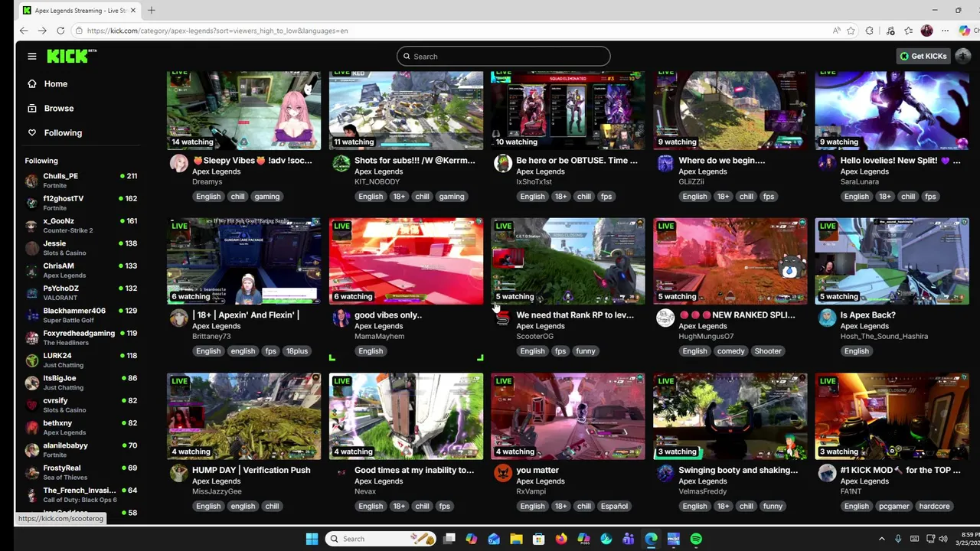Image resolution: width=980 pixels, height=551 pixels.
Task: Click the pcgamer tag under FA1NT
Action: tap(893, 506)
